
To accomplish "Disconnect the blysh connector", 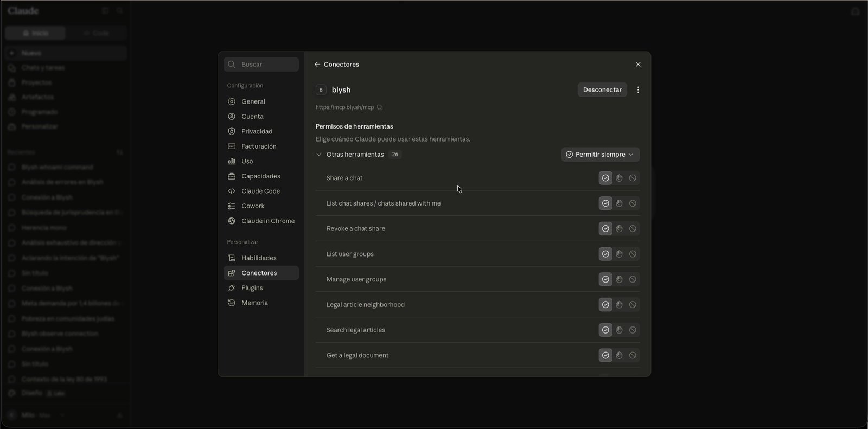I will 602,90.
